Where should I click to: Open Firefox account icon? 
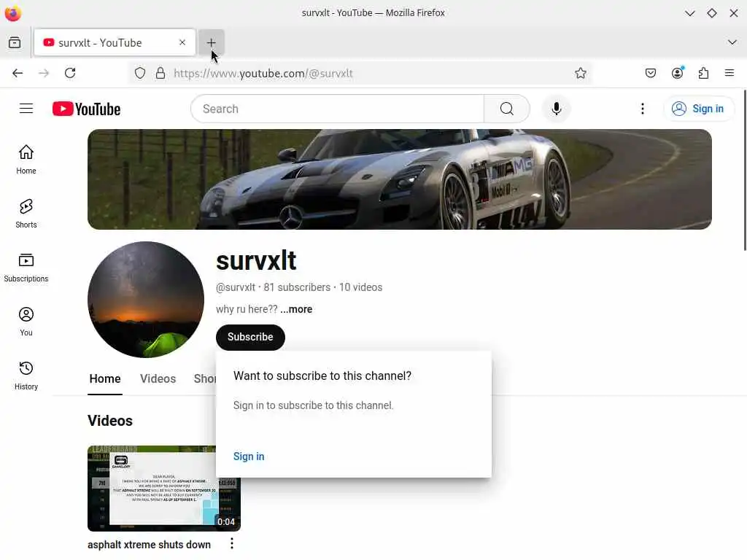point(678,73)
